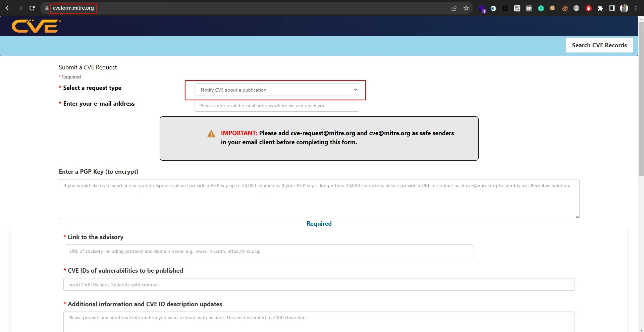This screenshot has width=644, height=332.
Task: Open the Chrome profile avatar menu
Action: coord(624,8)
